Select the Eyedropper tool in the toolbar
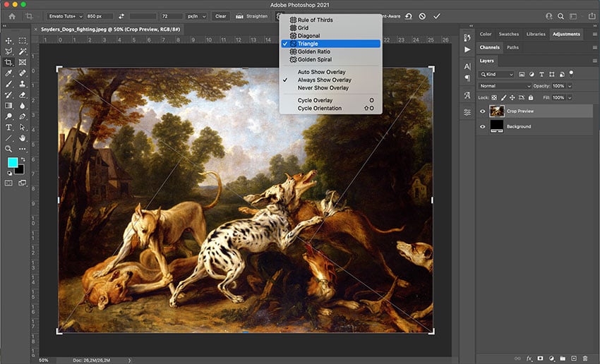The width and height of the screenshot is (600, 364). (9, 73)
